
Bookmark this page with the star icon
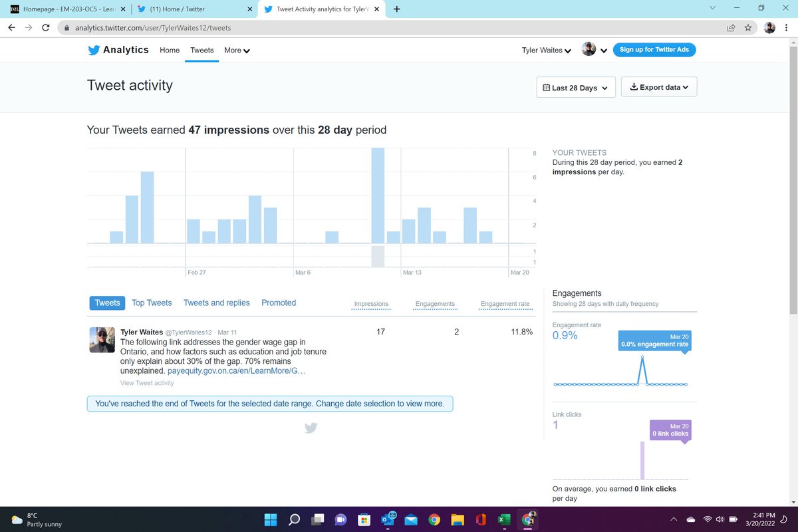pos(748,28)
